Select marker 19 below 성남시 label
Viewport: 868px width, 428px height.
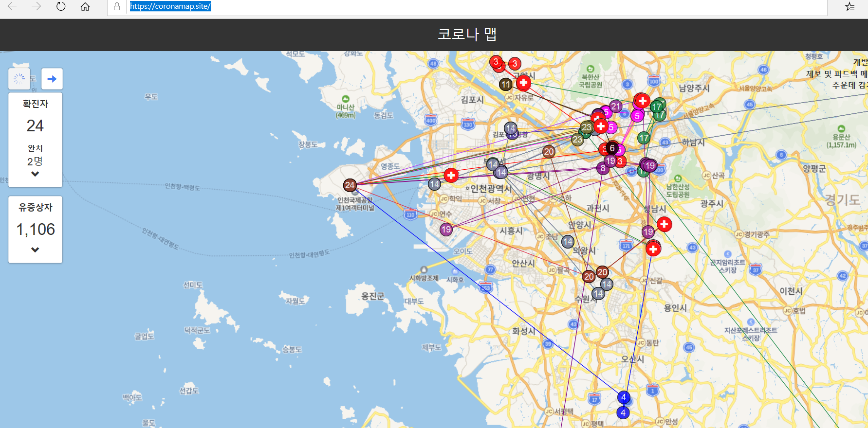point(648,232)
